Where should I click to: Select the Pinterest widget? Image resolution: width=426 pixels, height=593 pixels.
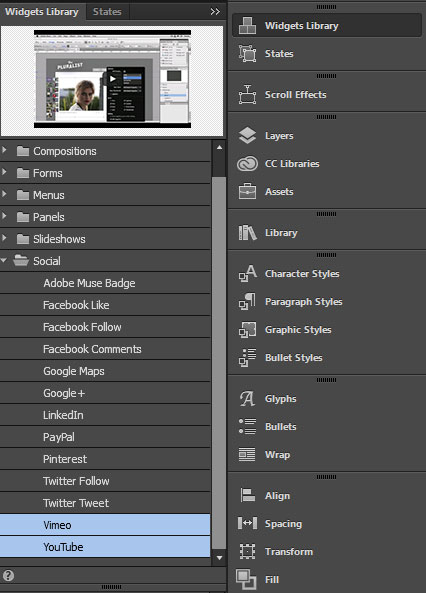click(105, 459)
